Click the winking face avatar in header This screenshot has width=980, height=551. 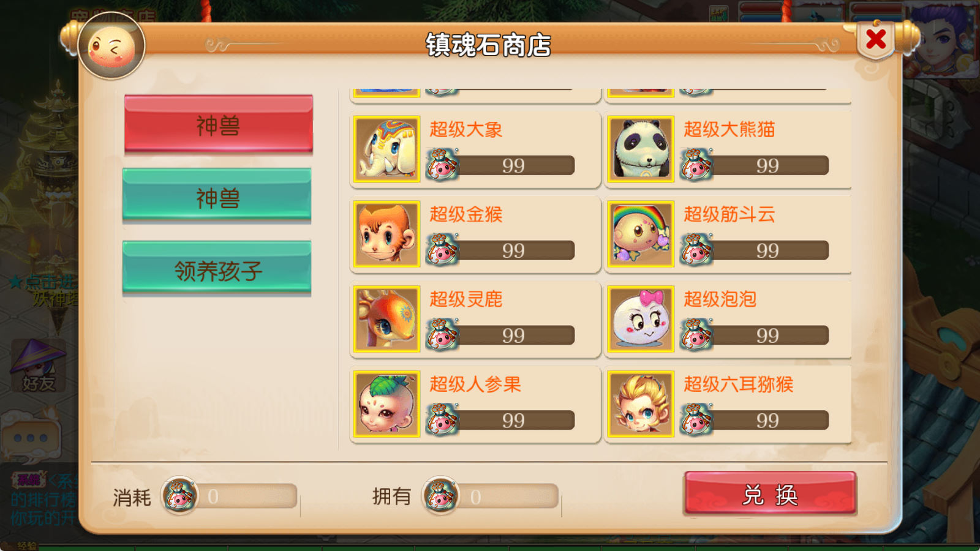[x=111, y=47]
